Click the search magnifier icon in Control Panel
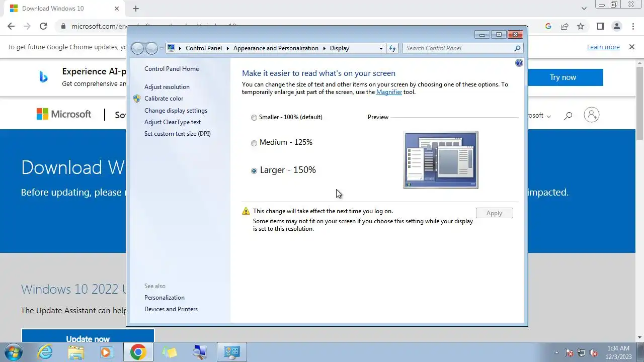The width and height of the screenshot is (644, 362). (517, 48)
